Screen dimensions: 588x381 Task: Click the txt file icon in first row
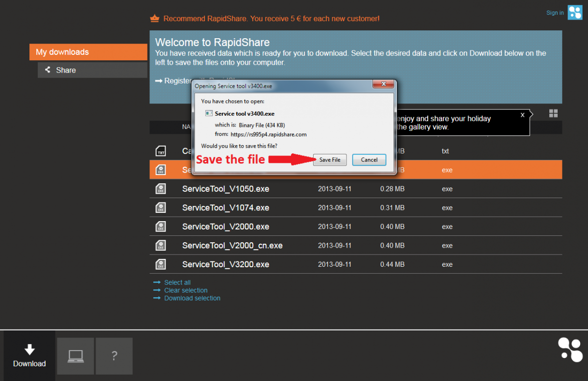(161, 151)
